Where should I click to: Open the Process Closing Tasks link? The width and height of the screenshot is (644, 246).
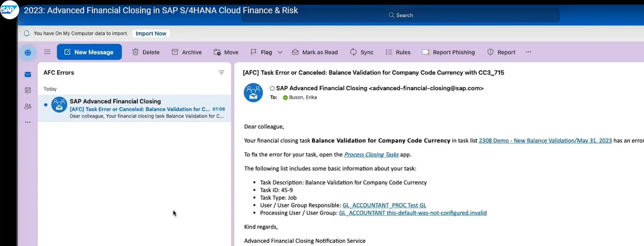tap(371, 155)
